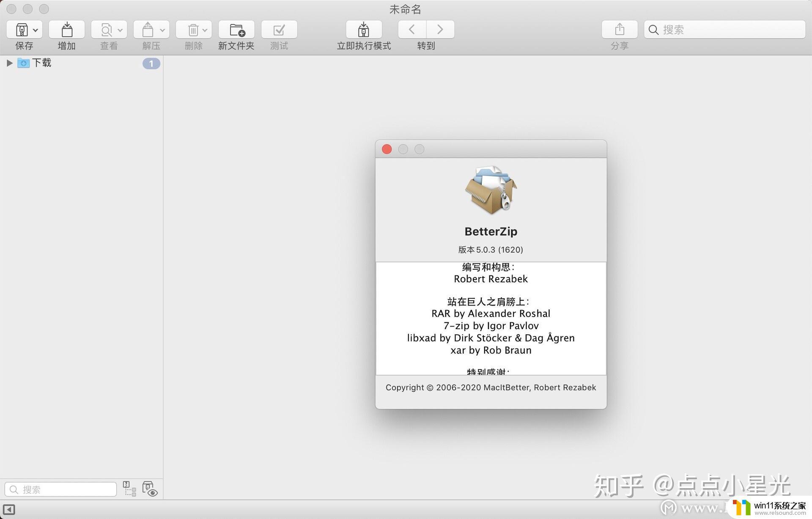Viewport: 812px width, 519px height.
Task: Focus the toolbar search (搜索) field
Action: 724,30
